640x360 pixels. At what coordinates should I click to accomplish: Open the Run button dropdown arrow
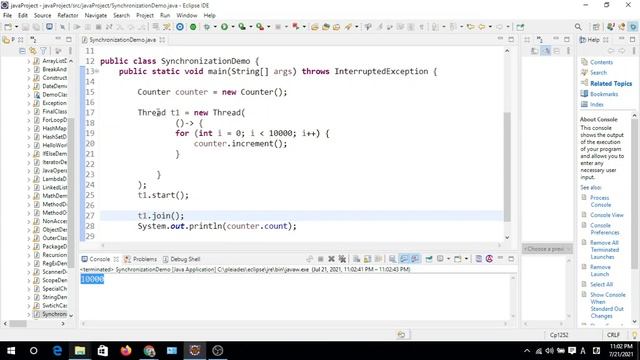[x=233, y=27]
